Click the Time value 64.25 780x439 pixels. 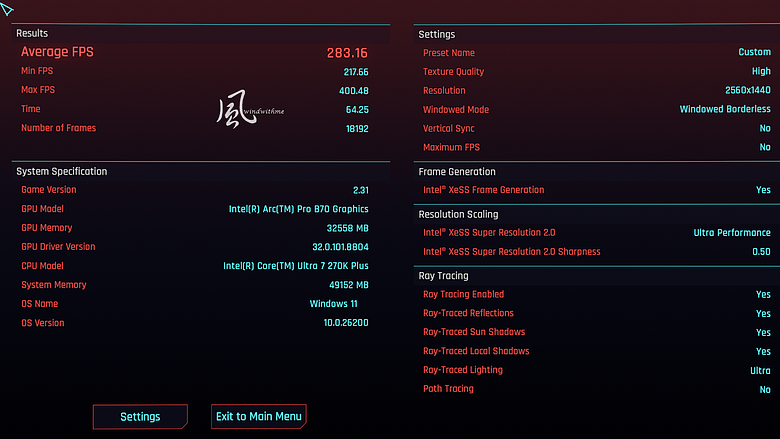(357, 110)
